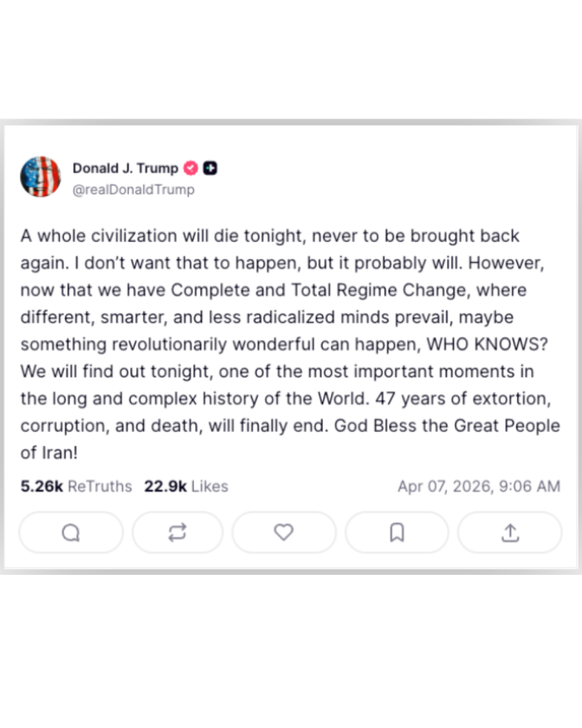Click the red verified checkmark badge
The height and width of the screenshot is (728, 582).
191,168
